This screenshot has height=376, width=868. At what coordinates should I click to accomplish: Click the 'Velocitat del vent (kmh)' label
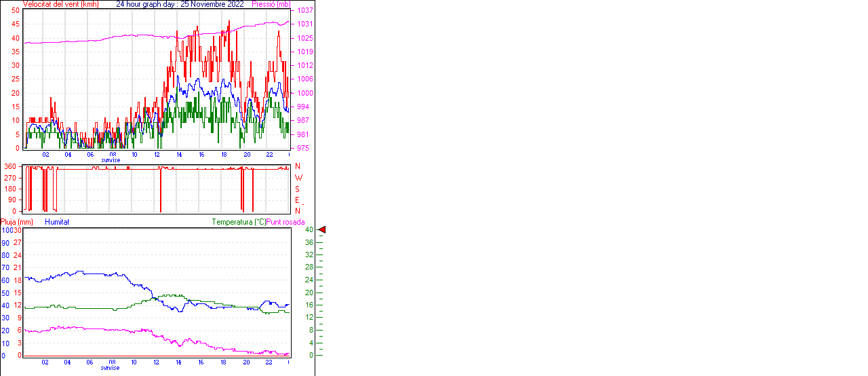pyautogui.click(x=61, y=4)
